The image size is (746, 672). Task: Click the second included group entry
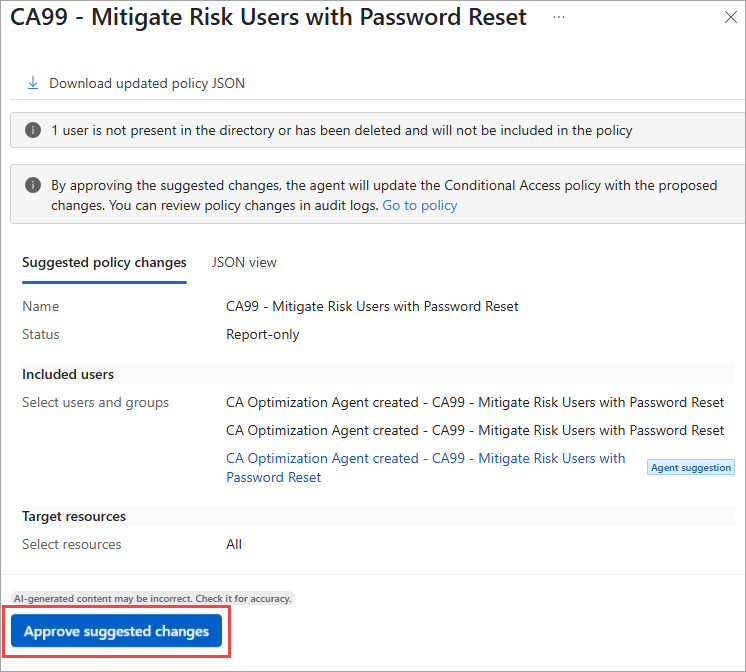tap(475, 430)
